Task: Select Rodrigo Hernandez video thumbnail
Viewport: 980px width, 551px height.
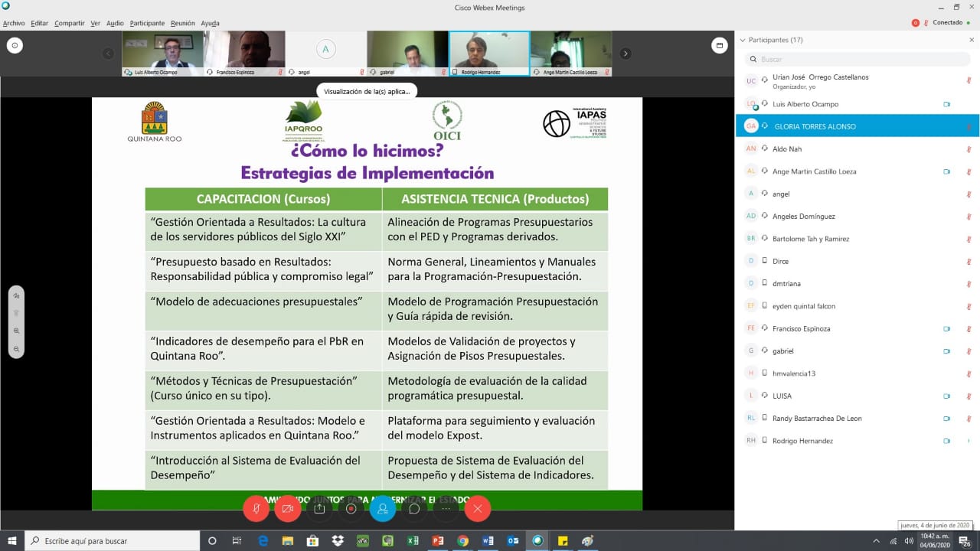Action: pyautogui.click(x=489, y=54)
